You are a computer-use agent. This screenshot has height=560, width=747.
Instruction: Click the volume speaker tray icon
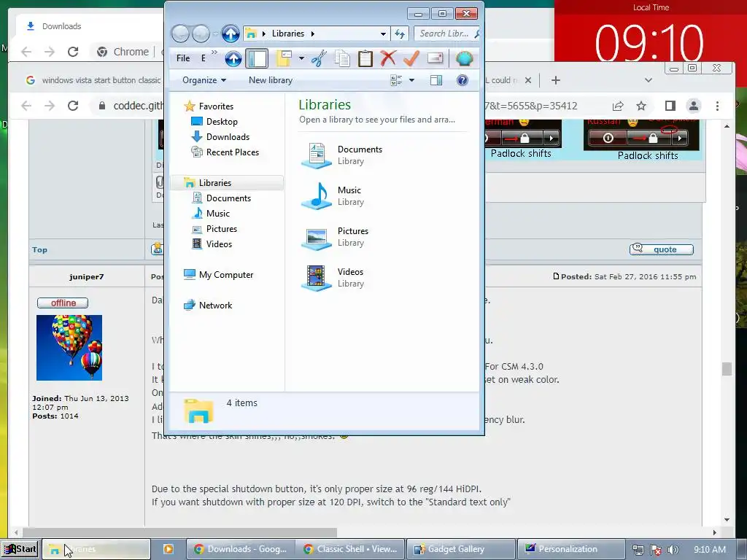(673, 550)
